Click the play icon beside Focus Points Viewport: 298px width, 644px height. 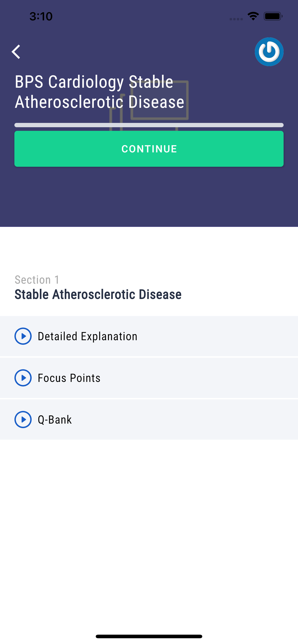point(23,378)
